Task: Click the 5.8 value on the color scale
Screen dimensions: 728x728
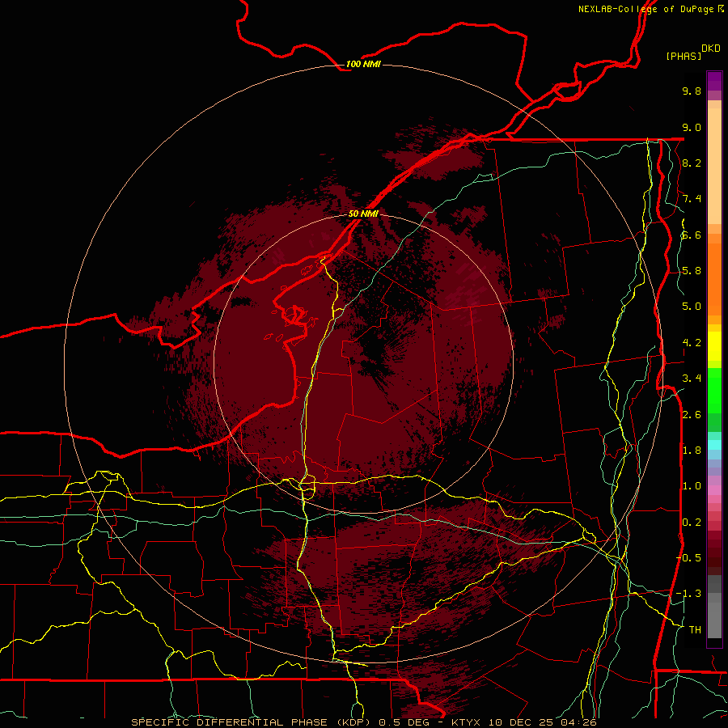Action: point(692,271)
